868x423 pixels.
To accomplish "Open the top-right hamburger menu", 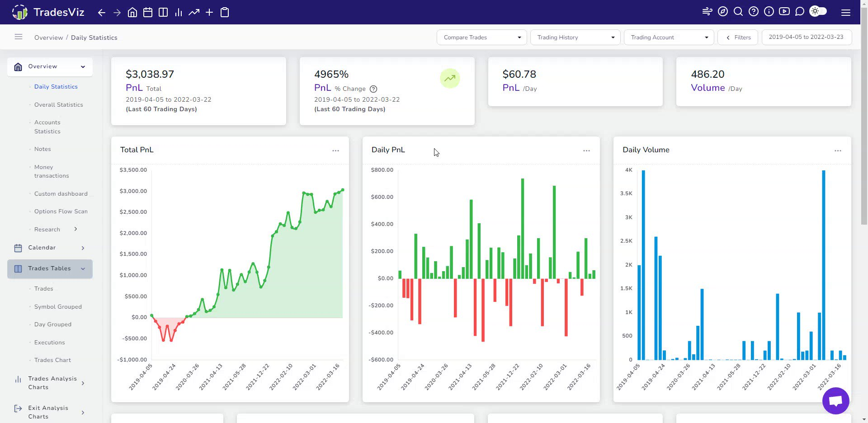I will (x=846, y=13).
